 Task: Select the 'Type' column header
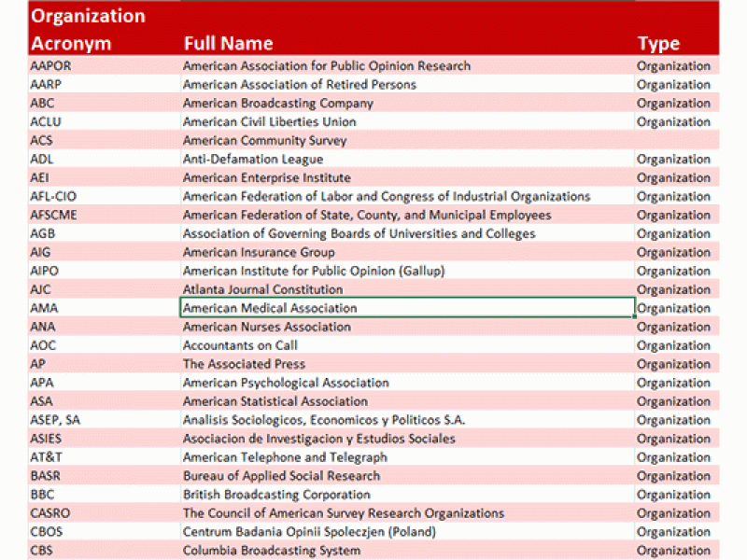point(677,29)
